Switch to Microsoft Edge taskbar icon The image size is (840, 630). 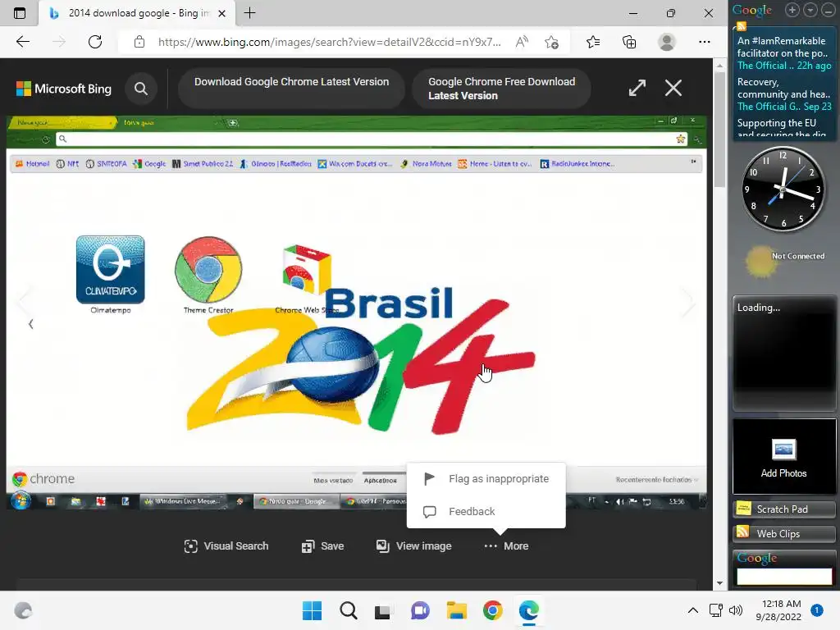coord(529,610)
